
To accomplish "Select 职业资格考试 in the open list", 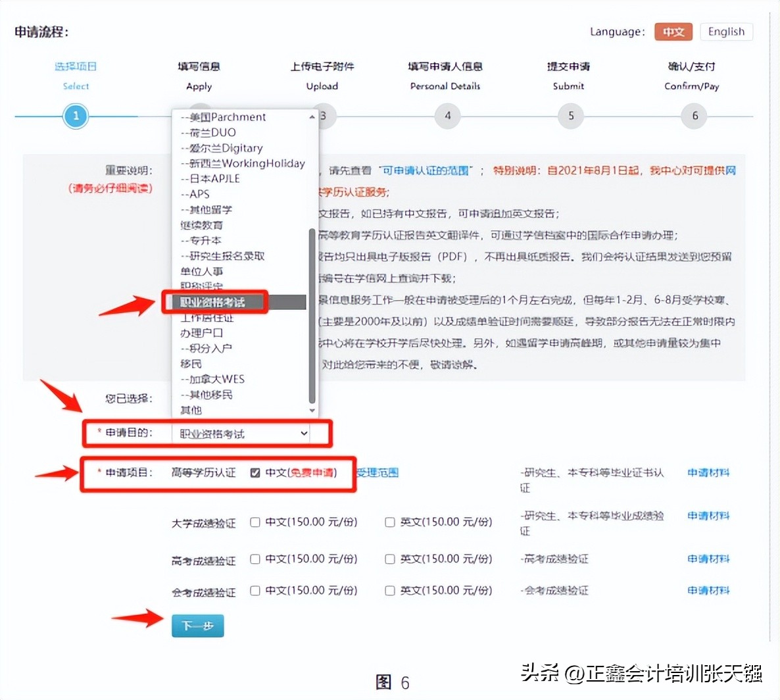I will point(214,301).
